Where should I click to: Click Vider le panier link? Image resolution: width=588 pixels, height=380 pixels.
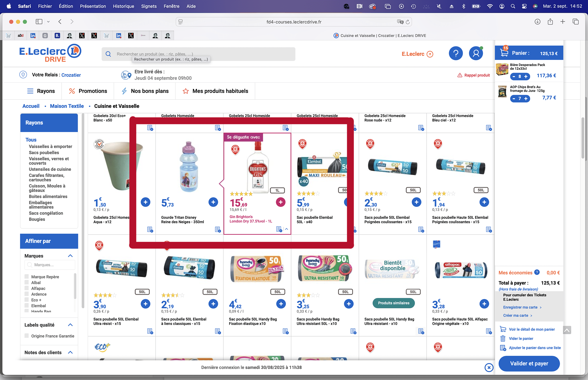point(521,339)
